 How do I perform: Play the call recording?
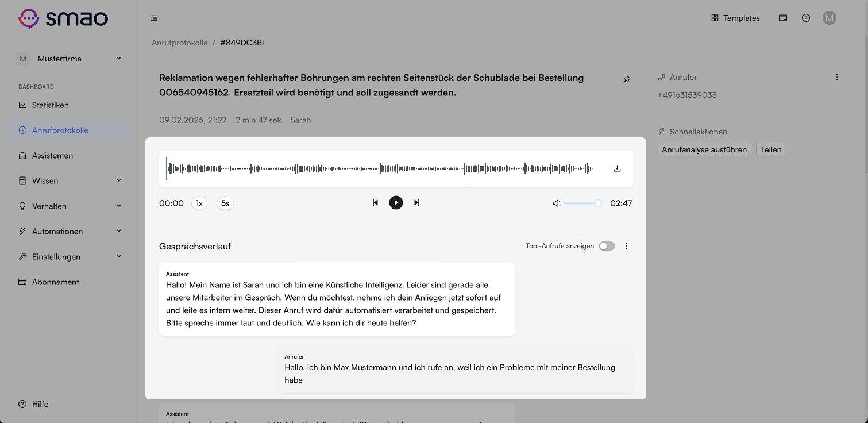[396, 202]
